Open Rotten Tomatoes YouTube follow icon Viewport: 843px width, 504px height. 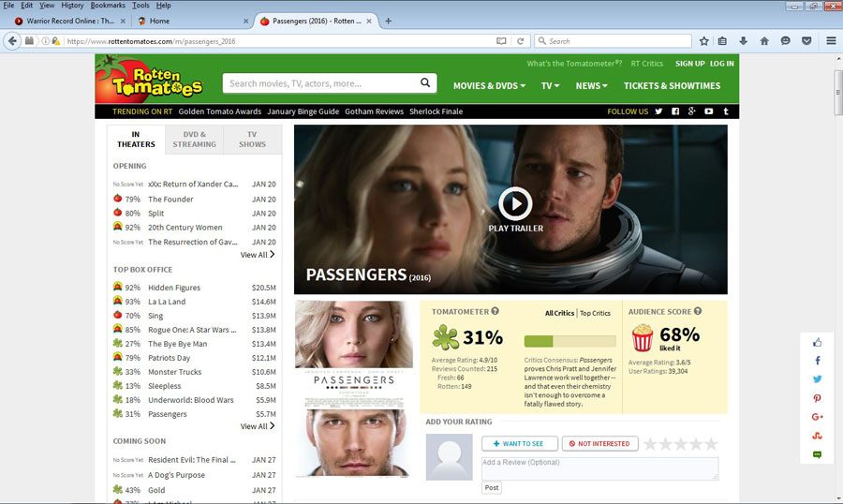[709, 111]
